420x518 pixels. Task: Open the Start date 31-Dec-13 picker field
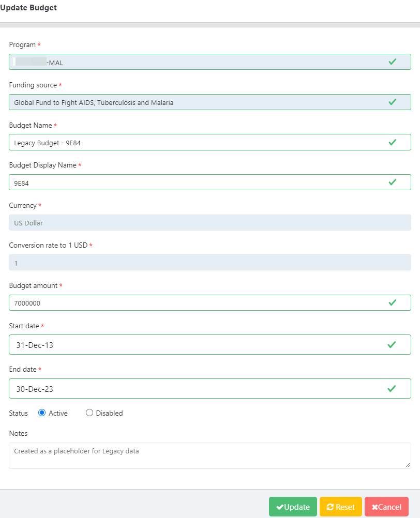210,345
